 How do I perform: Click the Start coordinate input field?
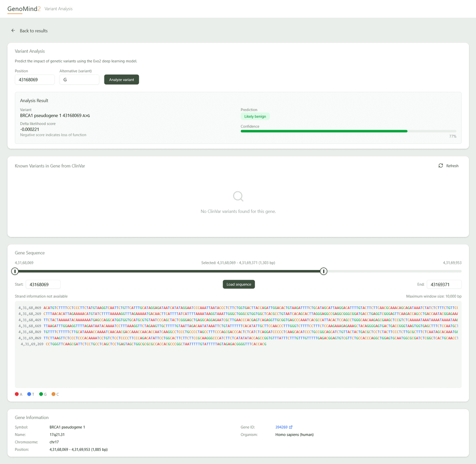pyautogui.click(x=43, y=284)
